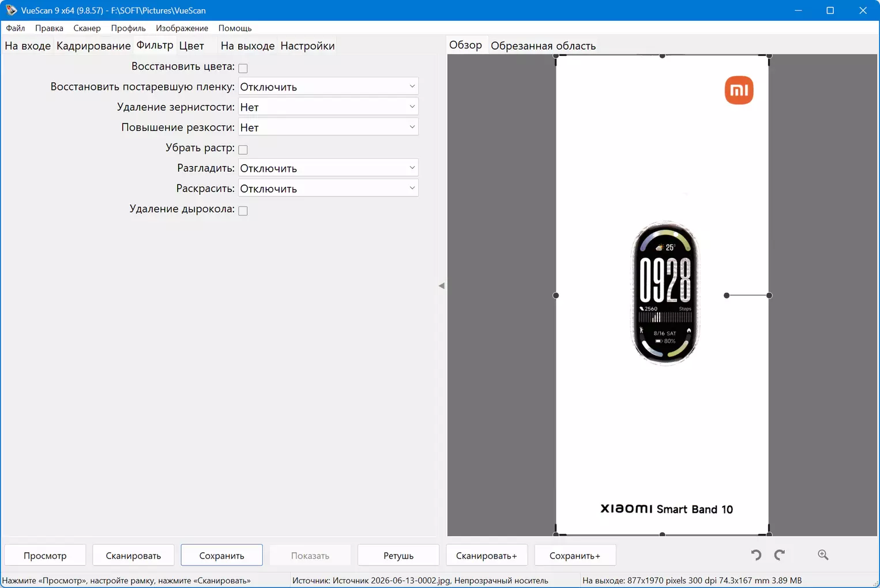The height and width of the screenshot is (588, 880).
Task: Click the bottom-center crop frame handle
Action: coord(663,535)
